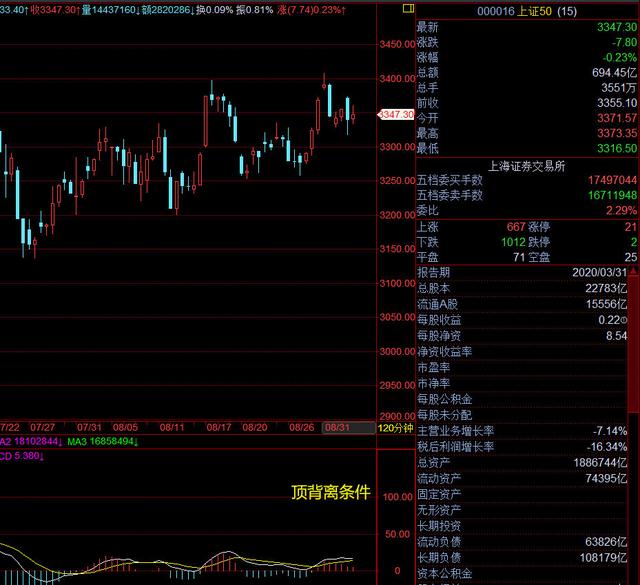Click the 07/31 date on time axis
This screenshot has height=585, width=640.
[x=89, y=427]
